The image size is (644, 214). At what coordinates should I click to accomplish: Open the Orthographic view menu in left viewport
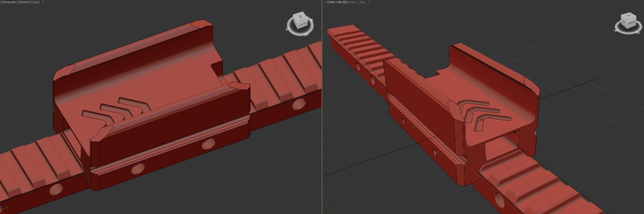[10, 2]
